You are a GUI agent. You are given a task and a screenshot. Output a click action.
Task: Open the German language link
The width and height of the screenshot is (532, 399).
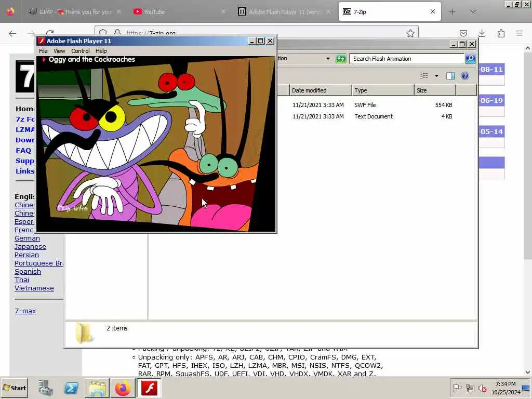[27, 238]
